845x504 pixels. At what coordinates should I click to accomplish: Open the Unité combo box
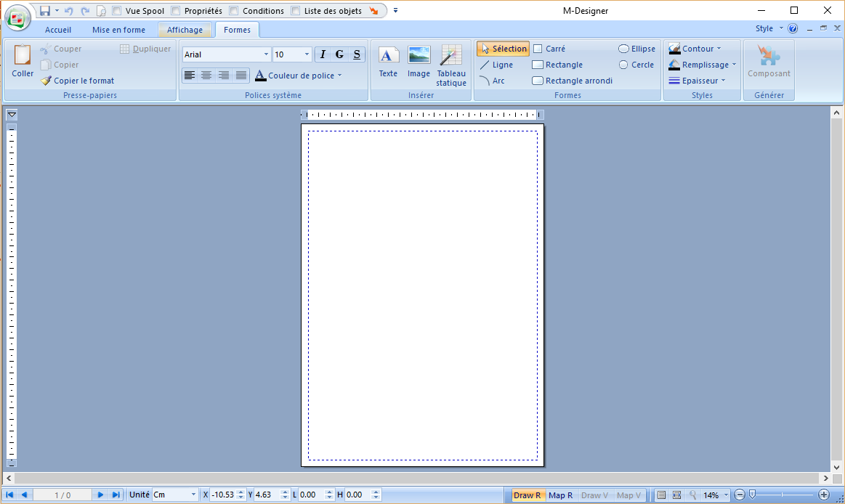pyautogui.click(x=174, y=495)
